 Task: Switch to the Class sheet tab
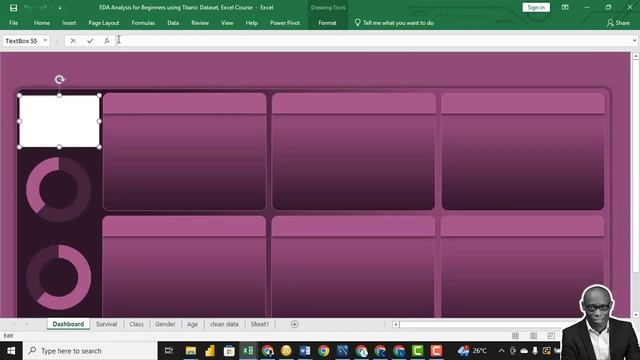coord(136,324)
